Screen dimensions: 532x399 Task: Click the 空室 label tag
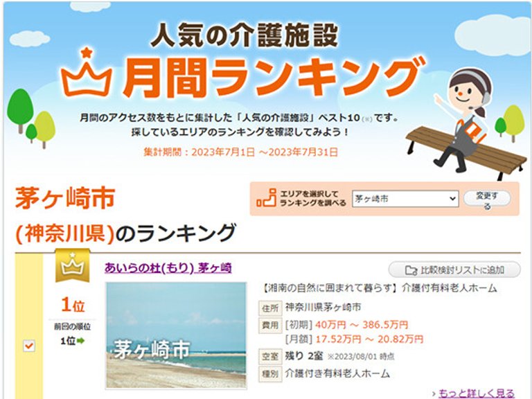(270, 357)
